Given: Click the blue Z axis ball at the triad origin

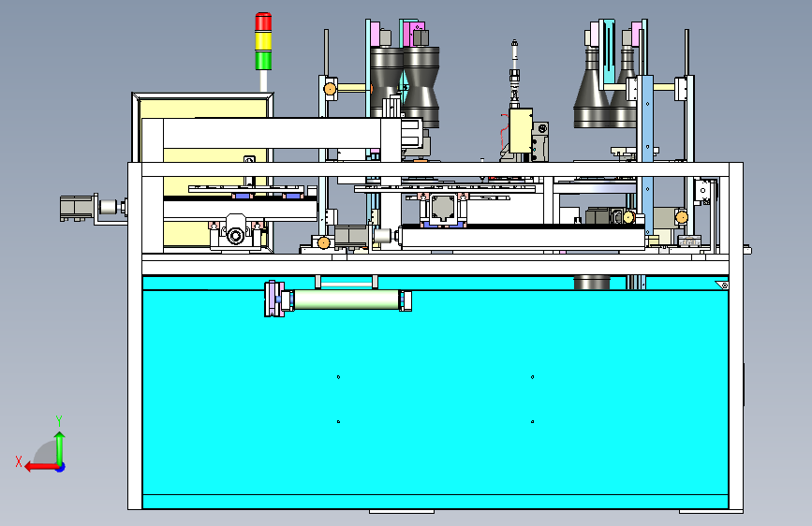Looking at the screenshot, I should click(61, 467).
